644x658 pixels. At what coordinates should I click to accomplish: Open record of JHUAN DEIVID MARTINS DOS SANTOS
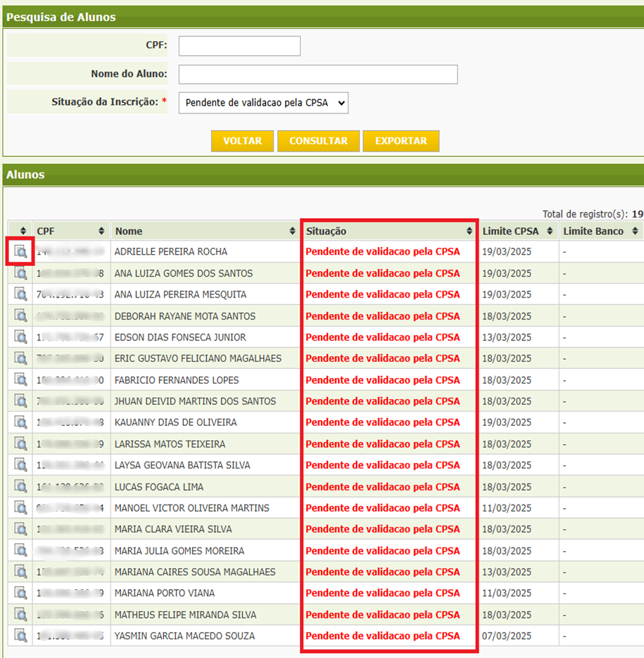[x=20, y=400]
